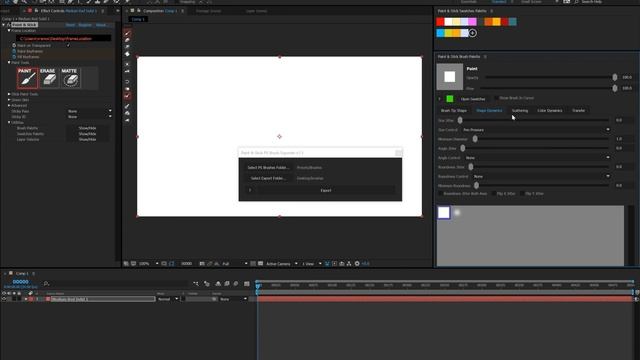Image resolution: width=640 pixels, height=360 pixels.
Task: Collapse the Utilities section
Action: click(x=9, y=122)
